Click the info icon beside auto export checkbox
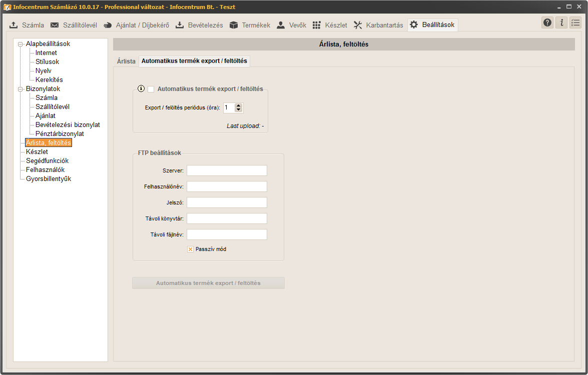Viewport: 588px width, 375px height. (x=141, y=89)
